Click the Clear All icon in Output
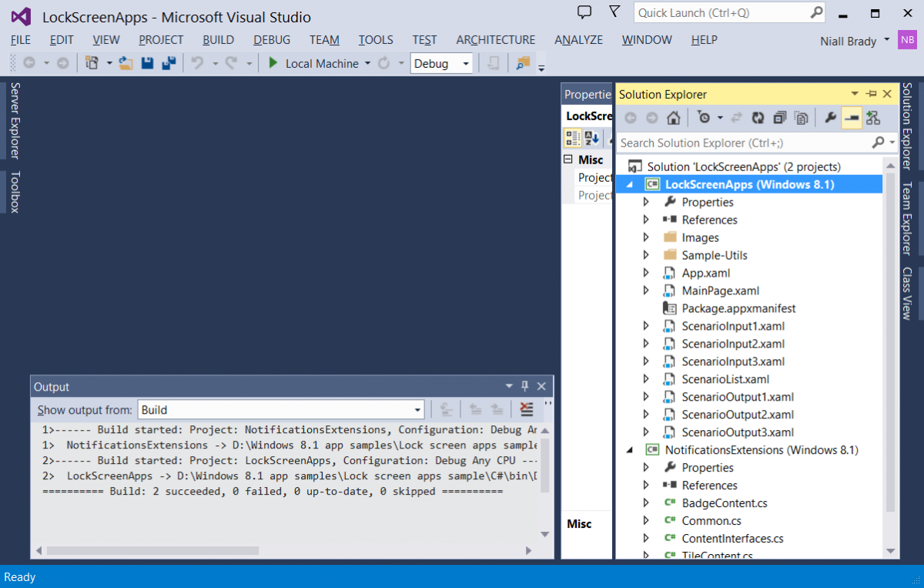Image resolution: width=924 pixels, height=588 pixels. pos(526,409)
